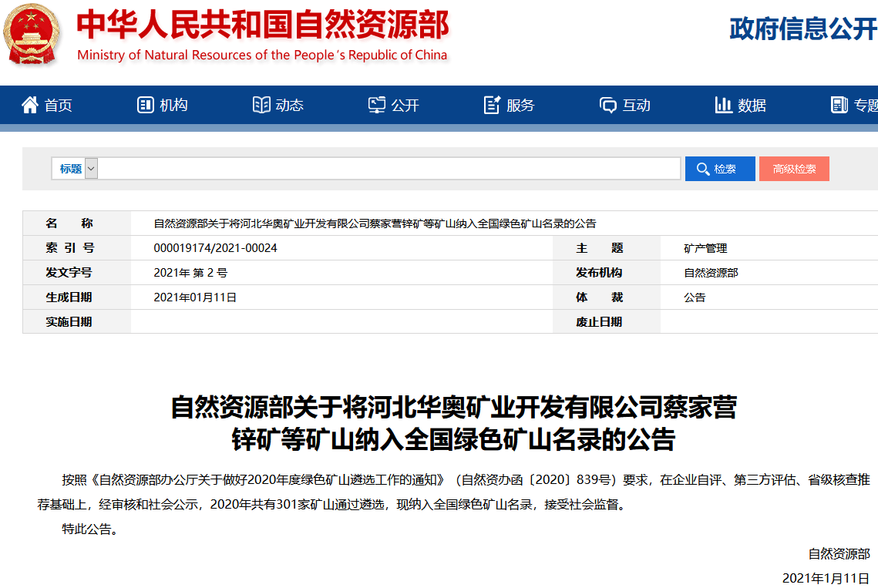Screen dimensions: 878x588
Task: Open the 公开 menu item
Action: coord(405,106)
